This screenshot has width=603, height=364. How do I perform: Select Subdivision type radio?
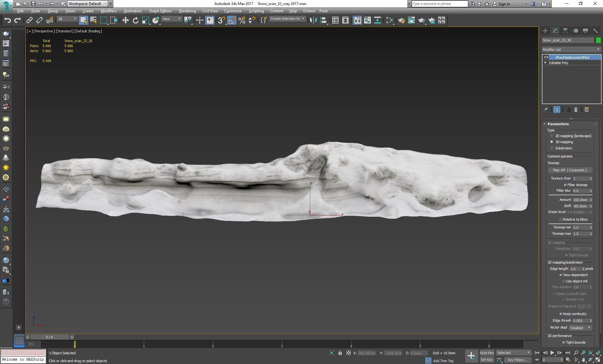point(551,148)
